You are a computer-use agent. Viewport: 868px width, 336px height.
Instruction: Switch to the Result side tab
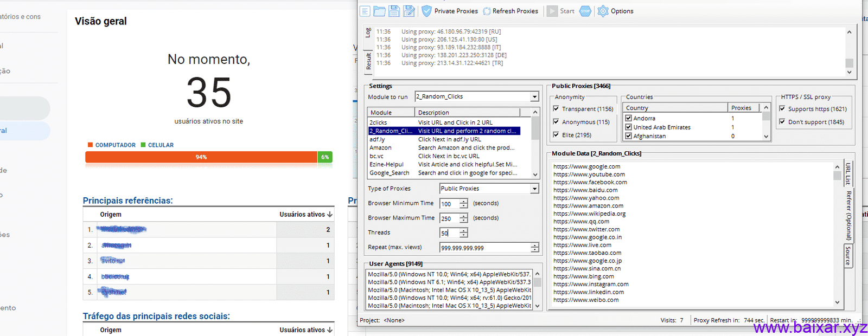tap(368, 61)
